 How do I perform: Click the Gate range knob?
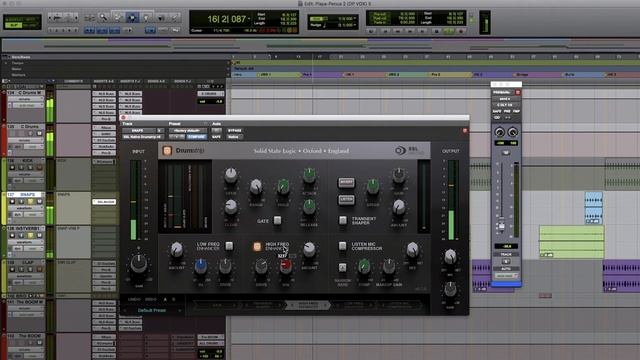[256, 187]
